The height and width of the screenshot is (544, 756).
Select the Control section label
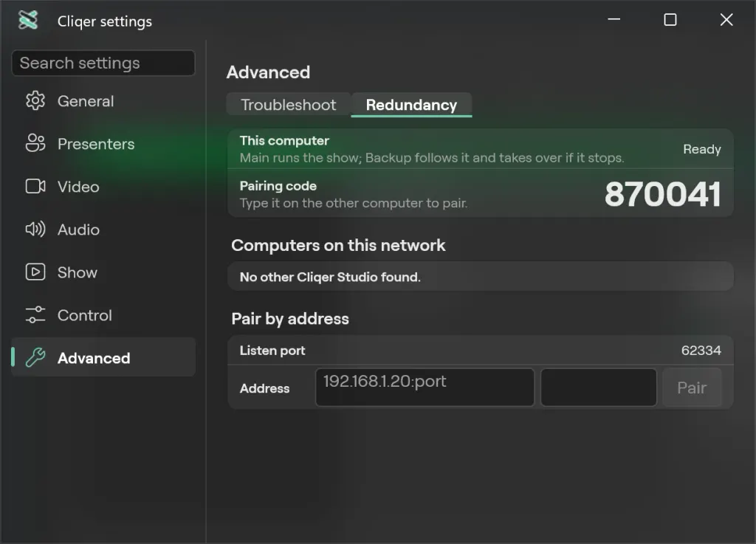[85, 315]
